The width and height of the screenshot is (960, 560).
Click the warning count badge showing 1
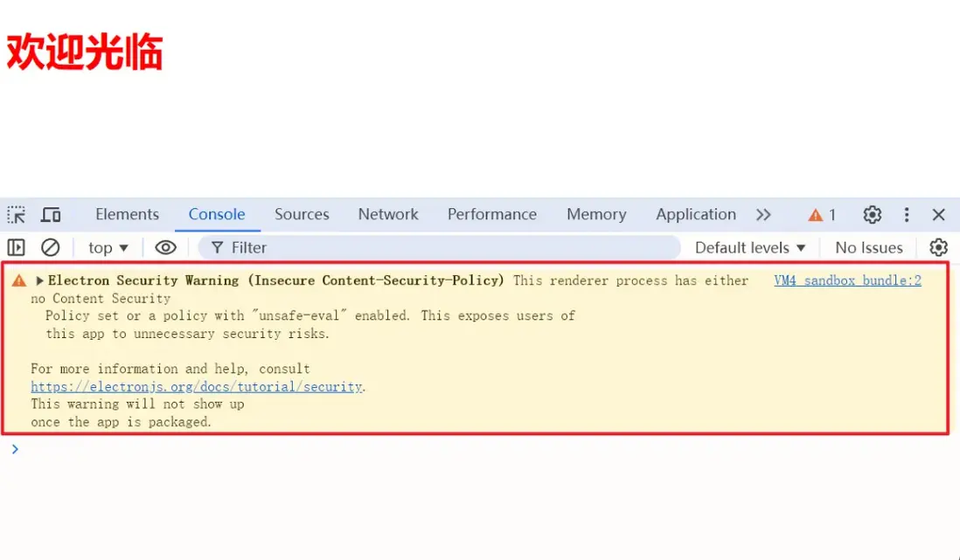coord(822,215)
